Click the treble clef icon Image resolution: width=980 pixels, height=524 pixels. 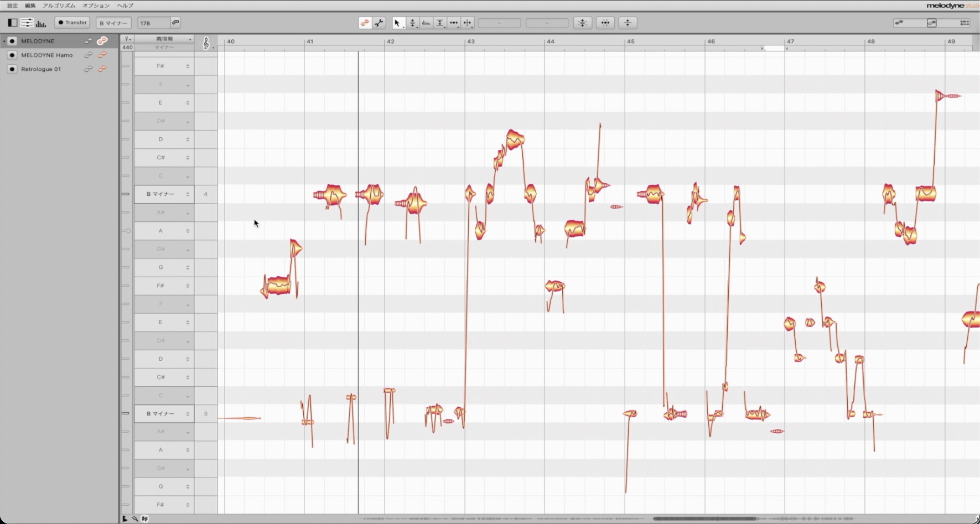coord(206,43)
